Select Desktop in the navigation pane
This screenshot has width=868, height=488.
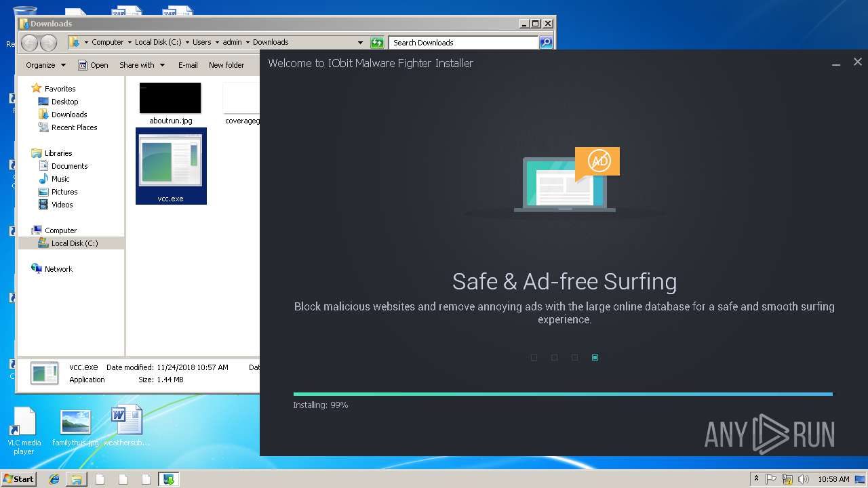[64, 102]
